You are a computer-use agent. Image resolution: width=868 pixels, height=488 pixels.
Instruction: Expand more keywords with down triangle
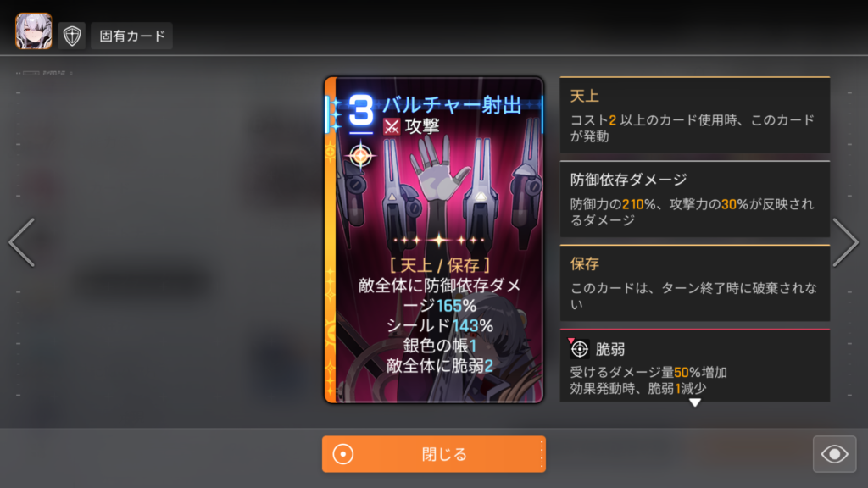click(695, 402)
